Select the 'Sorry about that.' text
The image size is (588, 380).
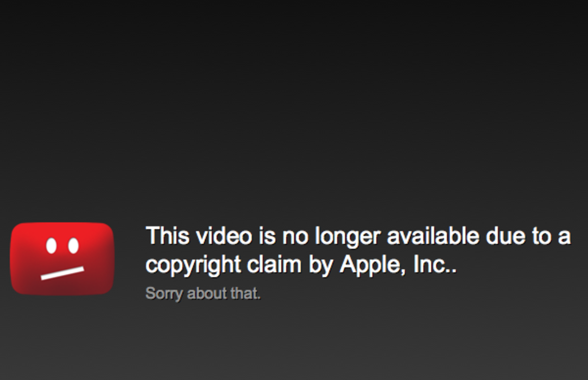pyautogui.click(x=203, y=293)
